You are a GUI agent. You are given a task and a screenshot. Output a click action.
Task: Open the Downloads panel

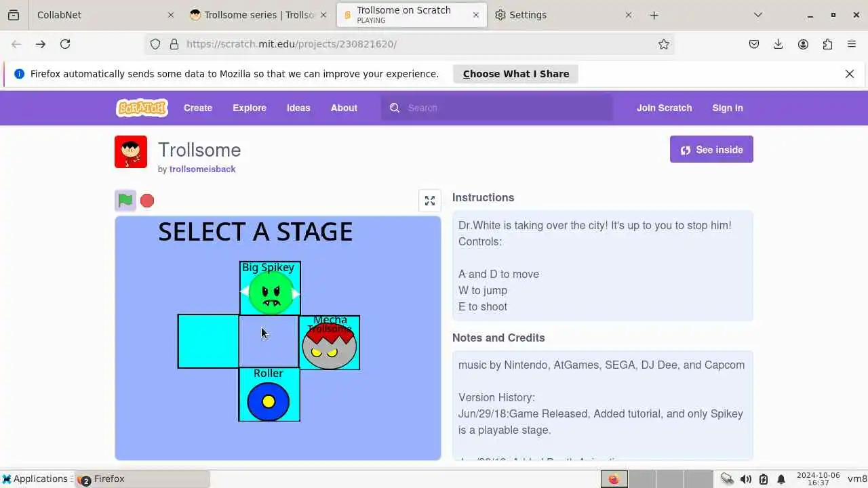[x=778, y=44]
